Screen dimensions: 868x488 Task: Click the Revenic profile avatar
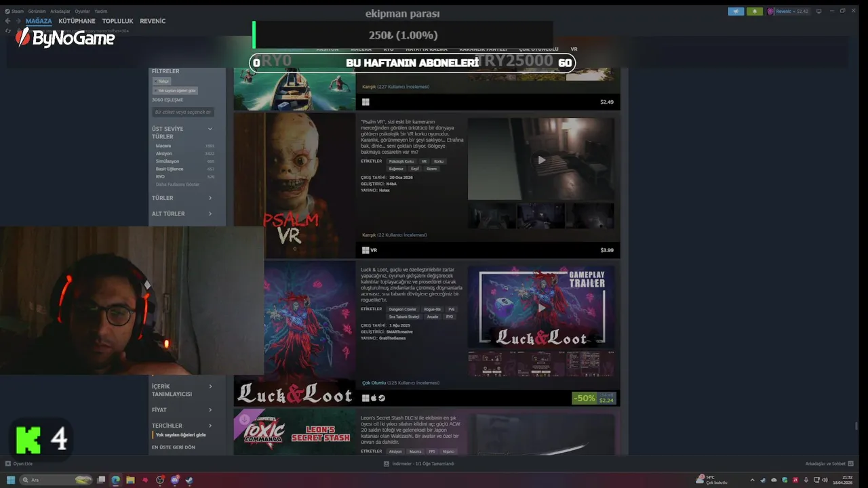coord(771,12)
